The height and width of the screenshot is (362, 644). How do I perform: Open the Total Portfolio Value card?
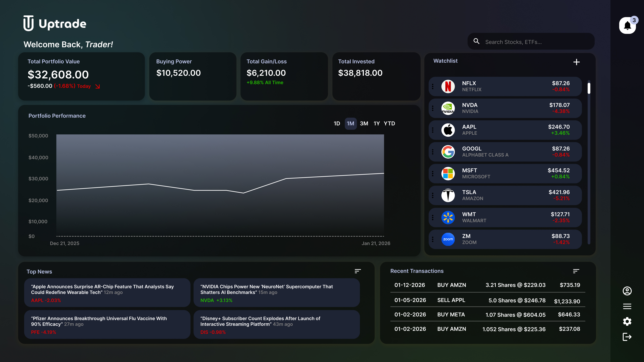pos(82,76)
